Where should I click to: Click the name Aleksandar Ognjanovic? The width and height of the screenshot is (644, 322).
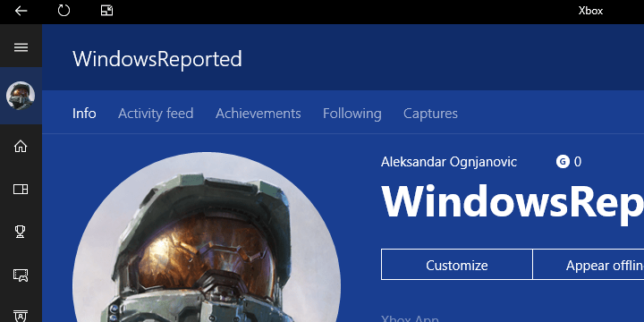(x=448, y=162)
